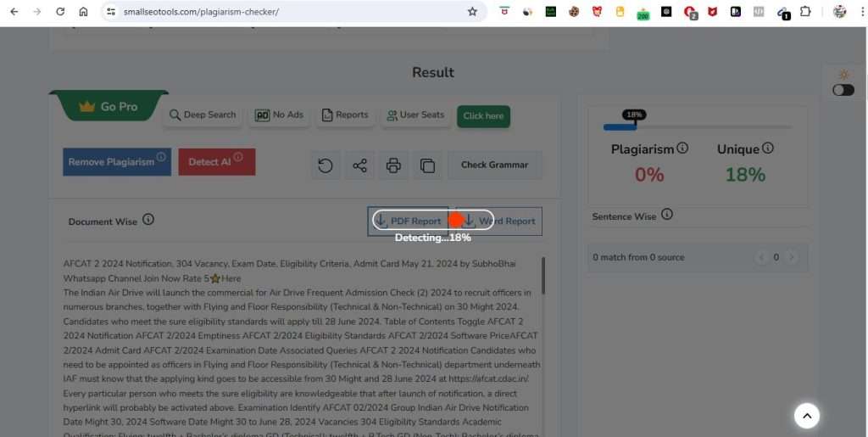This screenshot has width=868, height=437.
Task: Click info icon beside Plagiarism
Action: click(682, 148)
